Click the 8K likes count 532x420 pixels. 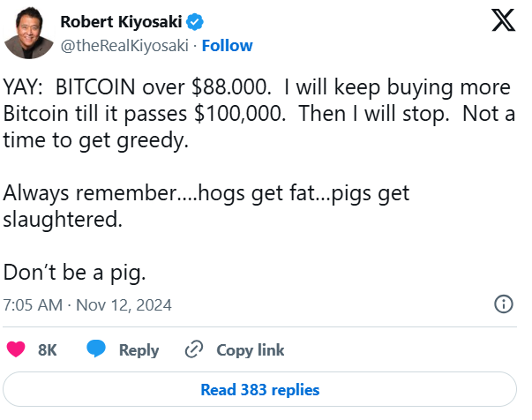[x=48, y=350]
